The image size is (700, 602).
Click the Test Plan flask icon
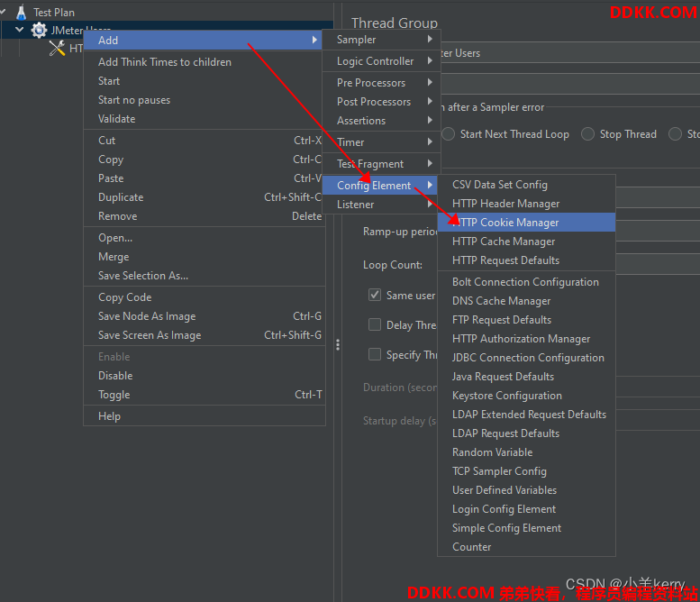[21, 13]
